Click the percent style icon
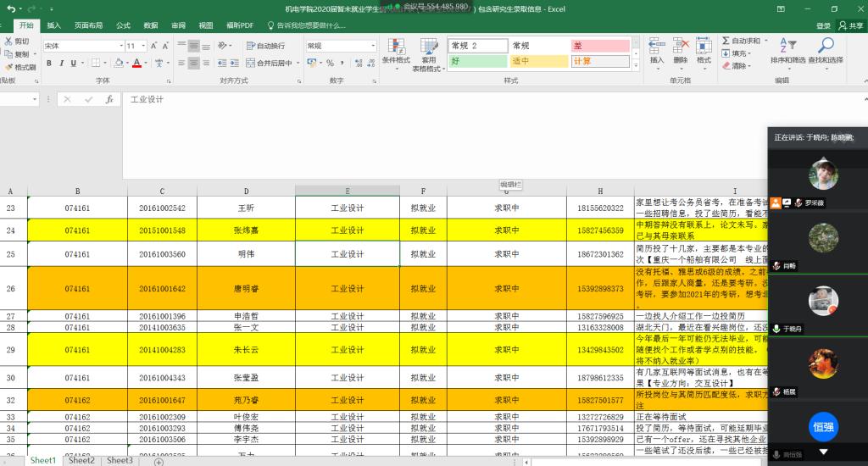 pos(330,64)
